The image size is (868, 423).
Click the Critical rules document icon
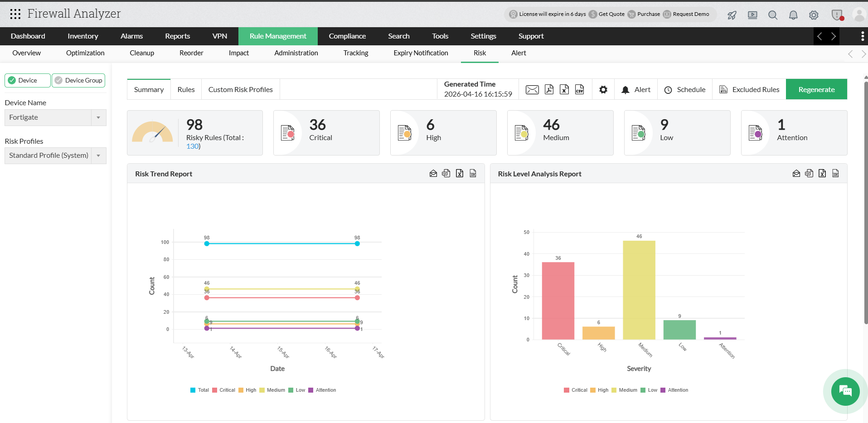(288, 133)
